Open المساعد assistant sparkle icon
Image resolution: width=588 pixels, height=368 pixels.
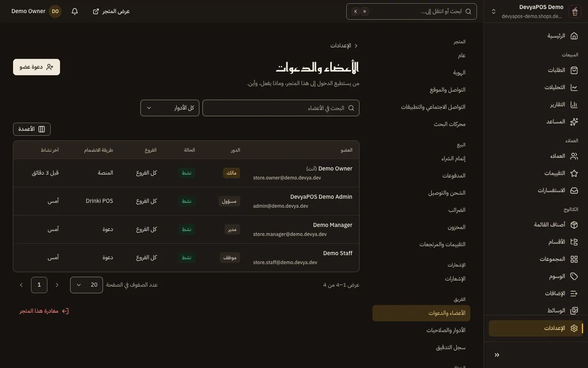[574, 122]
